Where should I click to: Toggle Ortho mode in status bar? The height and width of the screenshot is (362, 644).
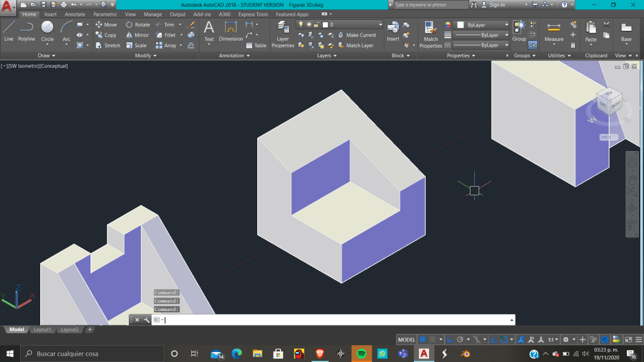point(451,339)
